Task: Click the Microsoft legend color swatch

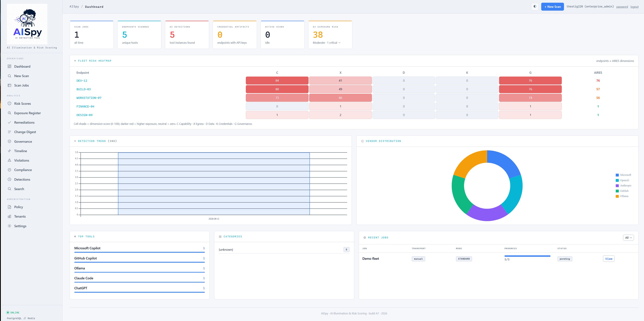Action: (x=617, y=175)
